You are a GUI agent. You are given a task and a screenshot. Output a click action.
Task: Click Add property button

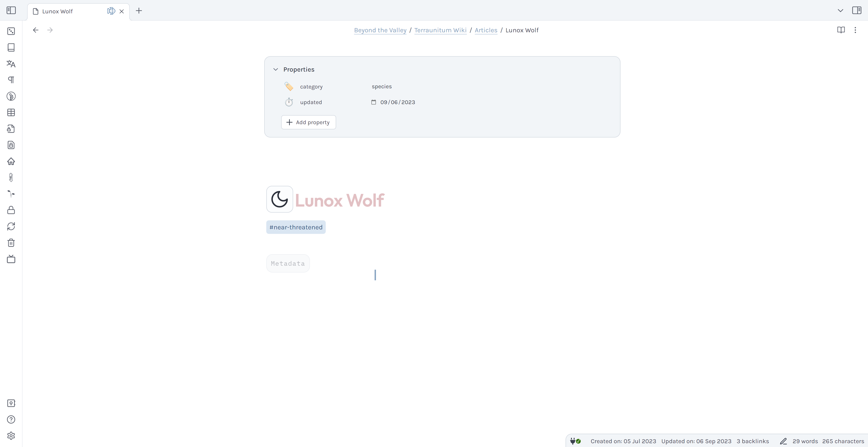point(308,122)
